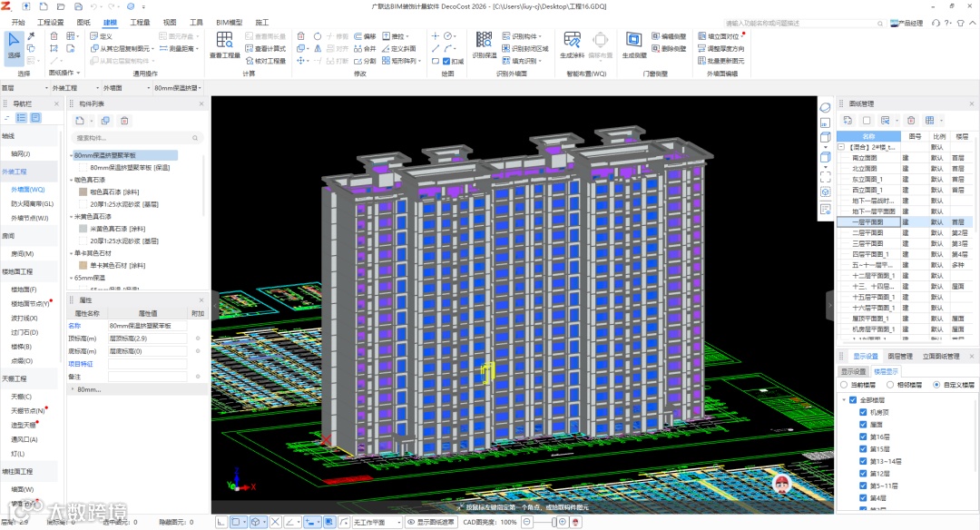Switch to the 立面图纸管理 tab

point(941,357)
